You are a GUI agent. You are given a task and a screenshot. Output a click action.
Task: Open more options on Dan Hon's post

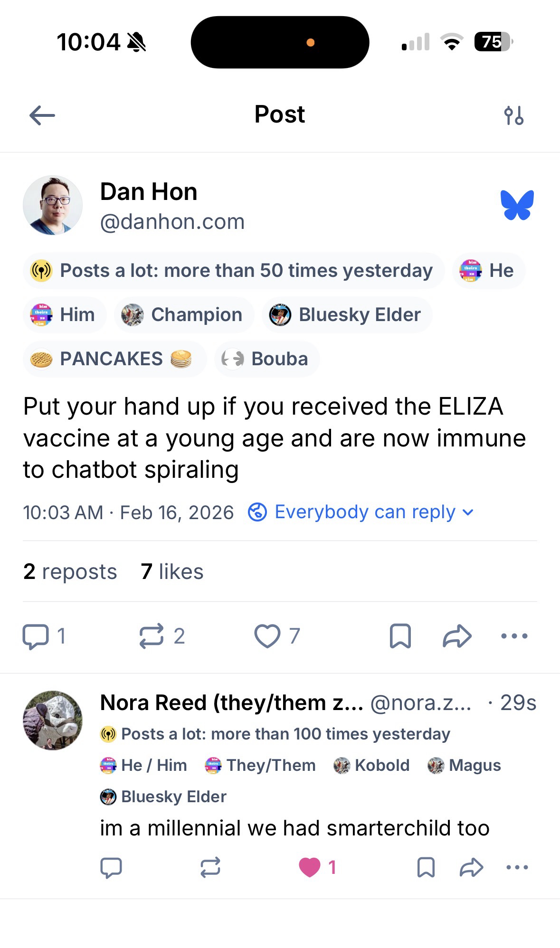click(x=514, y=636)
